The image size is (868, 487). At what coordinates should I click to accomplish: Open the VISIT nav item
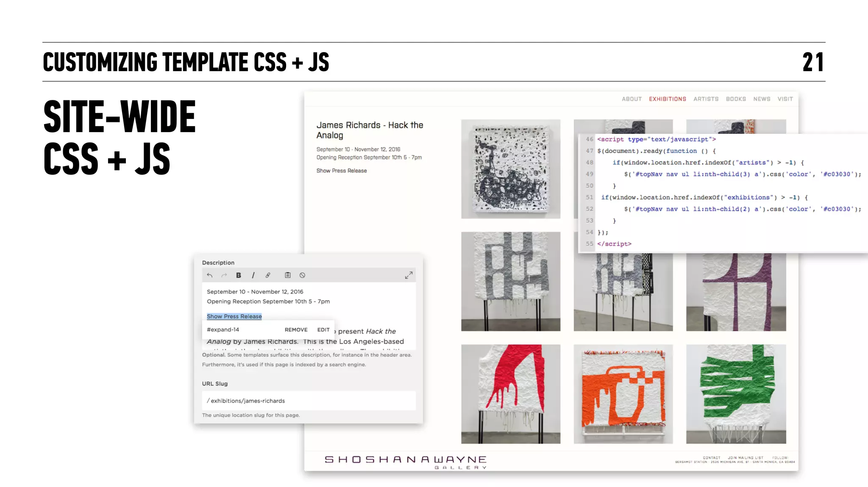[785, 99]
